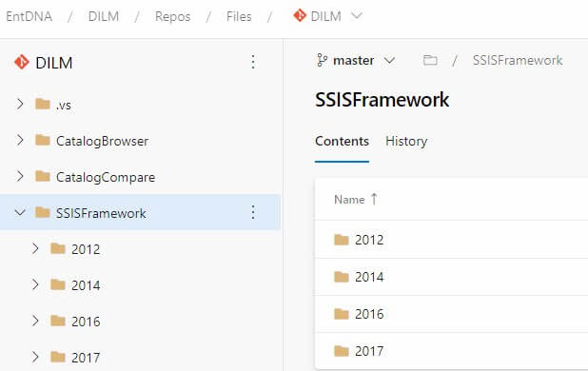Select the Contents tab
588x371 pixels.
click(342, 142)
